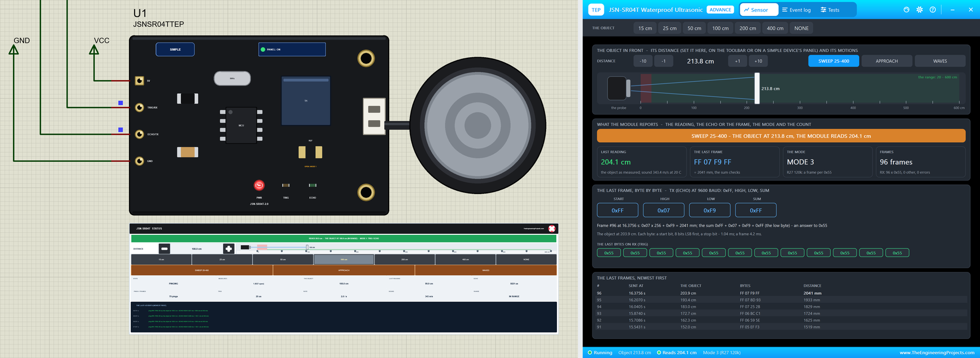Set the object to 400 cm on toolbar
This screenshot has height=358, width=980.
[x=775, y=28]
